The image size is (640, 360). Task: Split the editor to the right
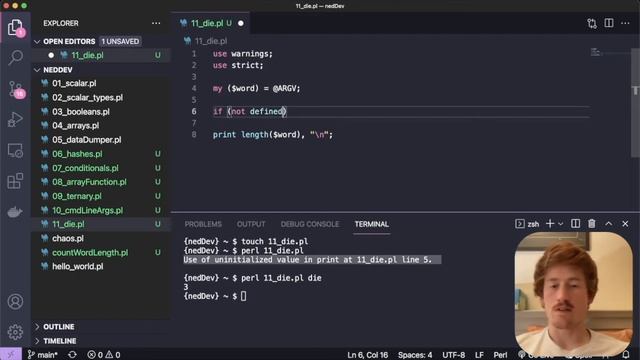(609, 23)
